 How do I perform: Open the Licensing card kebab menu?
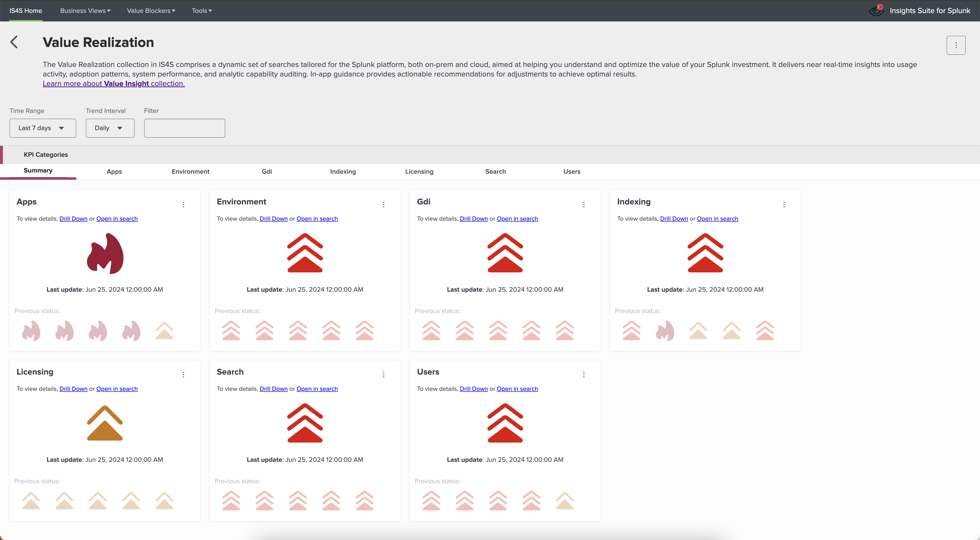click(x=183, y=375)
